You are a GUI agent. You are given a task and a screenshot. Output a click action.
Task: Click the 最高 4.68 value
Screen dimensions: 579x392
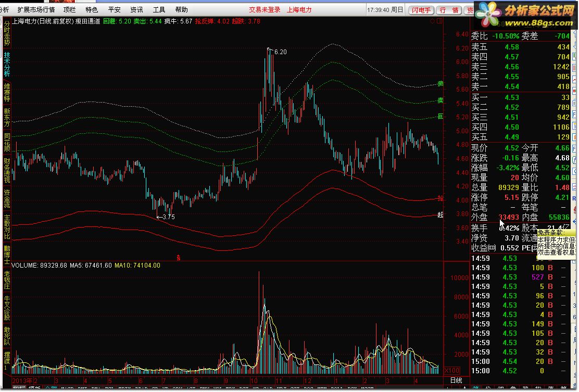click(562, 158)
